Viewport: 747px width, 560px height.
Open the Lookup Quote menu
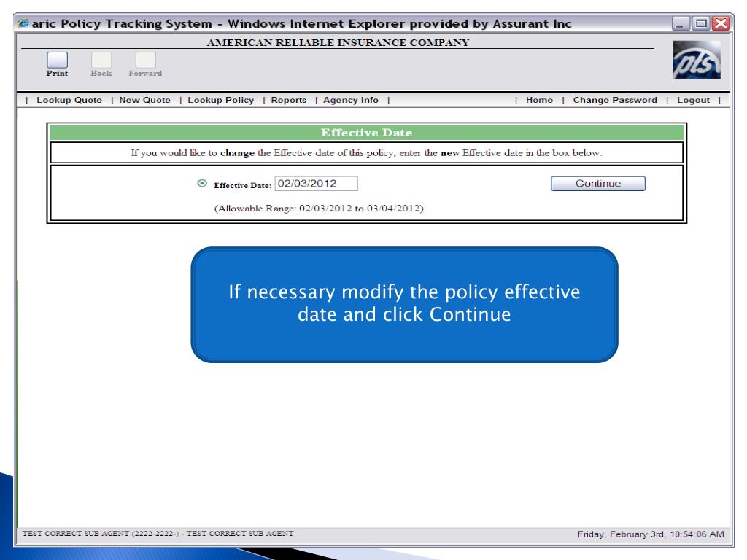(69, 100)
